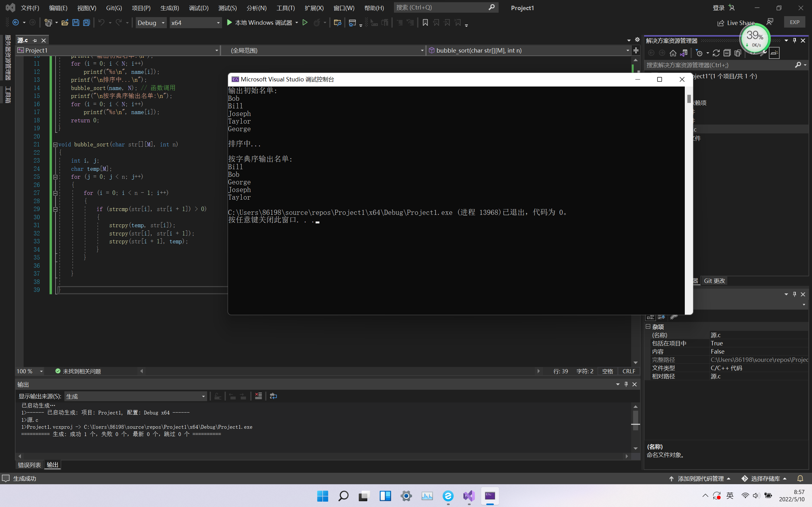Click the Solution Explorer home icon

point(673,53)
